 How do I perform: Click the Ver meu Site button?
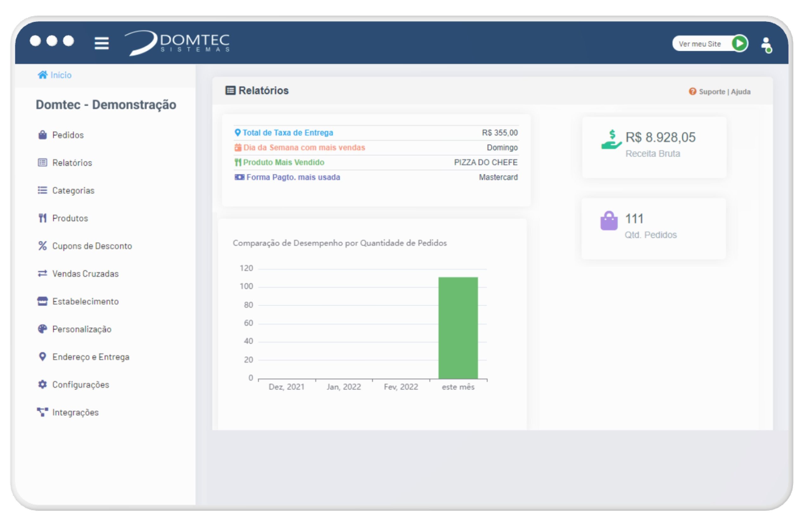[x=700, y=44]
